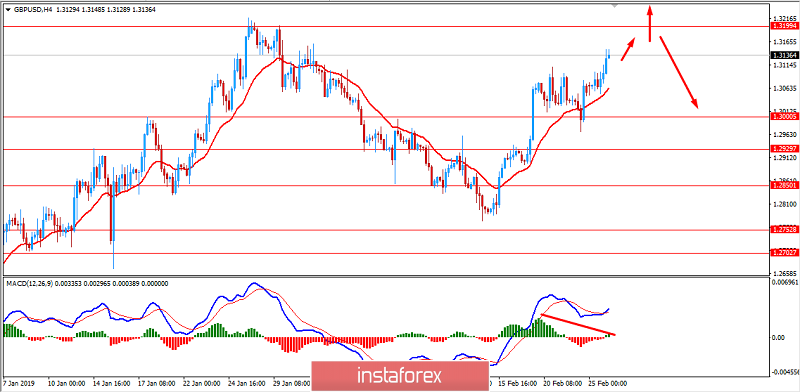Click the 10 Jan 00:00 time label
This screenshot has height=392, width=800.
click(x=65, y=383)
